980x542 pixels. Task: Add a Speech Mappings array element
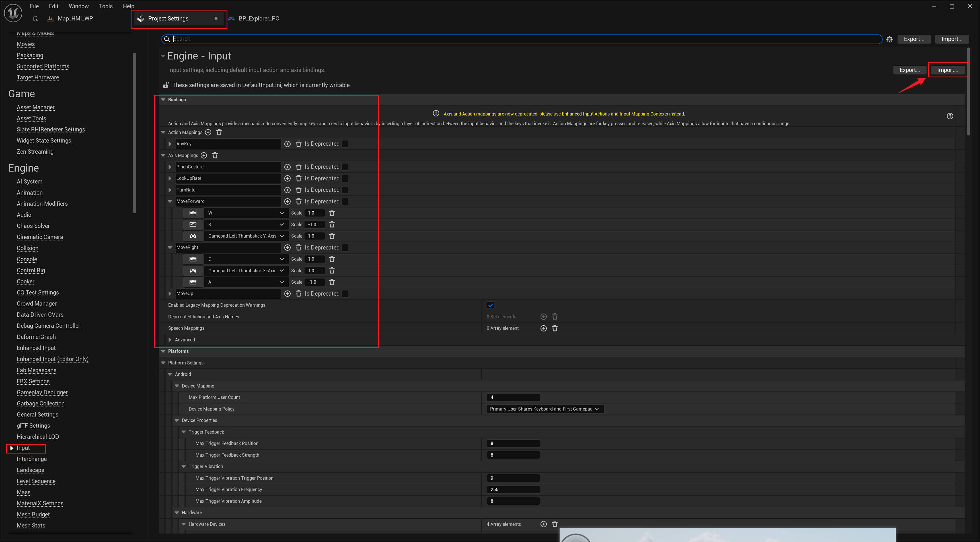pos(544,328)
